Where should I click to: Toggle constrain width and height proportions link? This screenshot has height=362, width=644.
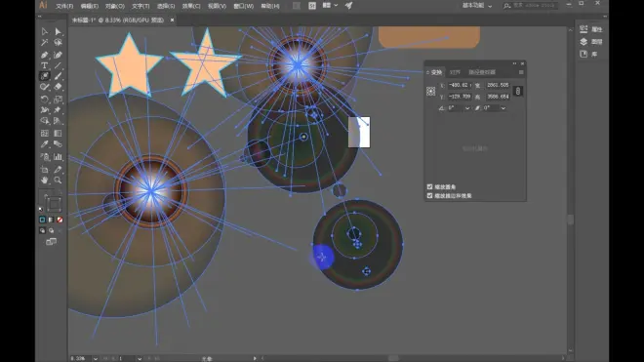click(x=518, y=91)
